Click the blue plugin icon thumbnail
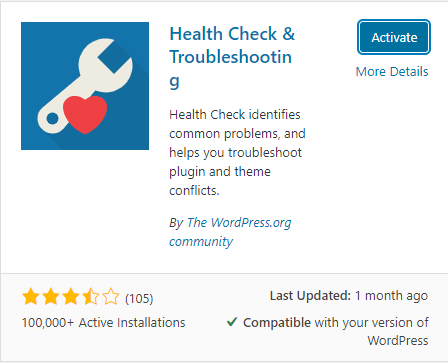The height and width of the screenshot is (363, 448). point(85,86)
